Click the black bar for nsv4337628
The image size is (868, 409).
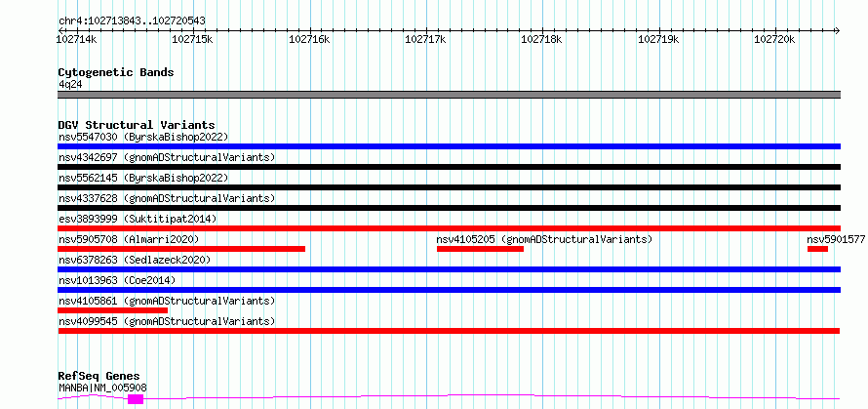pyautogui.click(x=450, y=208)
